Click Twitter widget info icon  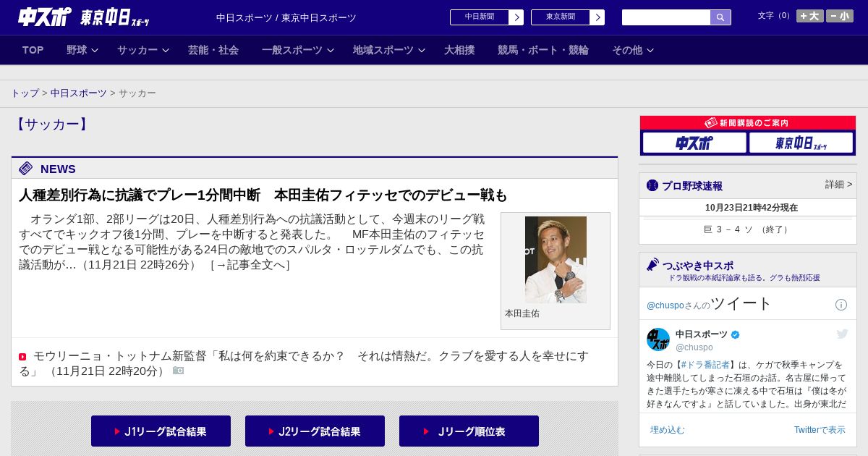841,305
